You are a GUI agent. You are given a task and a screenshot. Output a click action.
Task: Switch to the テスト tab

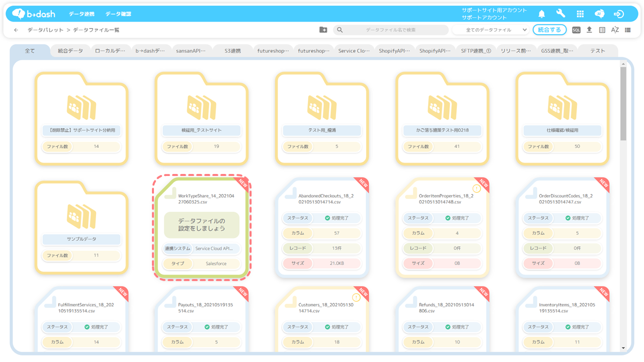(598, 51)
